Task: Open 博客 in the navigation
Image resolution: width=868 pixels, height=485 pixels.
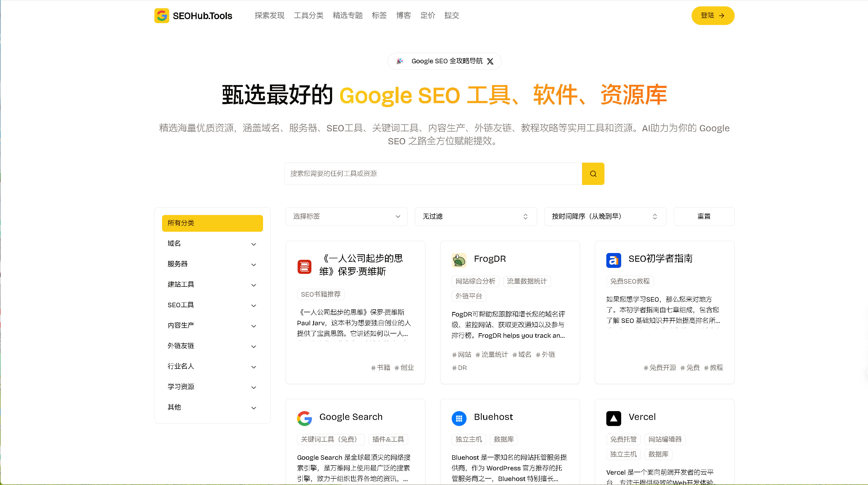Action: pyautogui.click(x=403, y=15)
